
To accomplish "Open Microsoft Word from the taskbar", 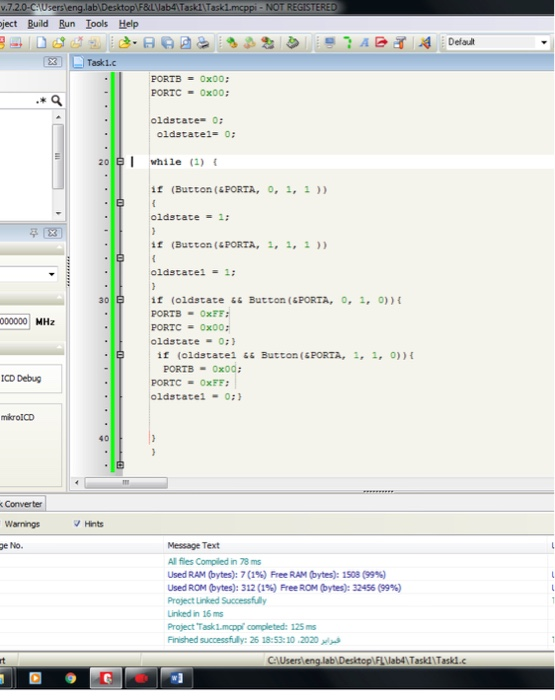I will click(x=177, y=679).
